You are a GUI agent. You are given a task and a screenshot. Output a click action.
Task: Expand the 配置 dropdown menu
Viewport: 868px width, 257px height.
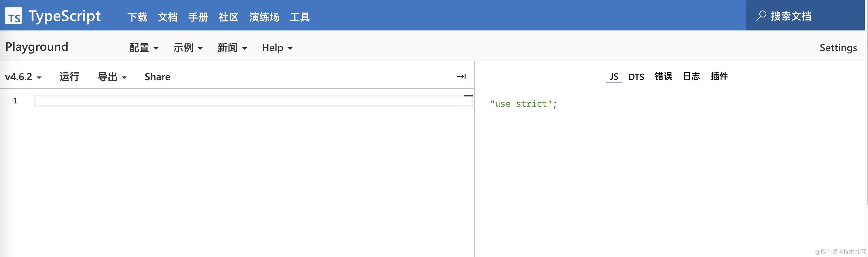point(144,48)
